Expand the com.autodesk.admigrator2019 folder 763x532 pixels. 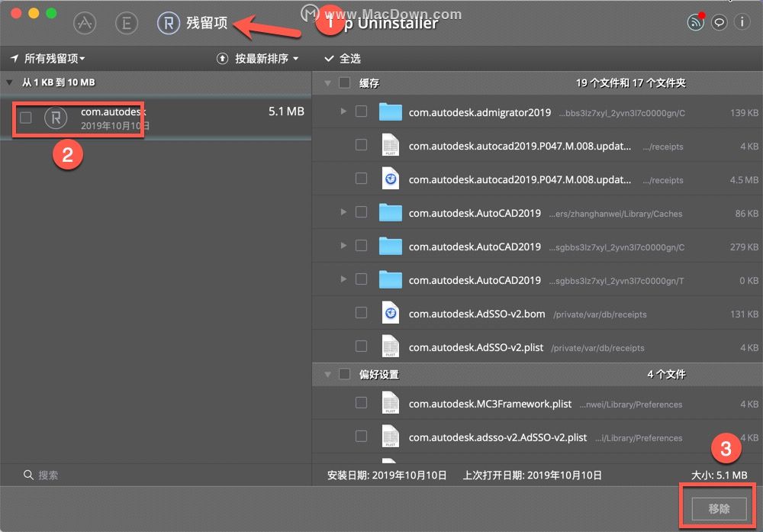pos(343,111)
